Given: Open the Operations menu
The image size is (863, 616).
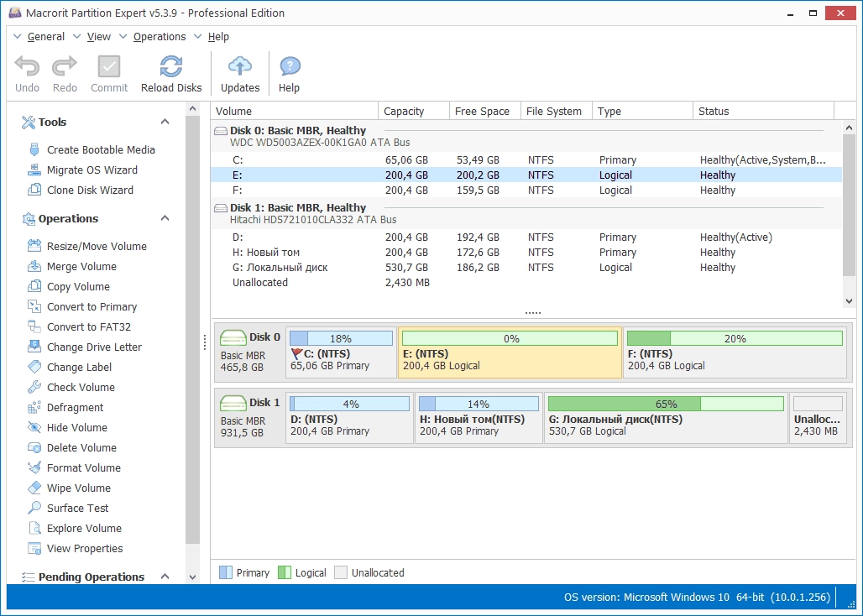Looking at the screenshot, I should (x=160, y=37).
